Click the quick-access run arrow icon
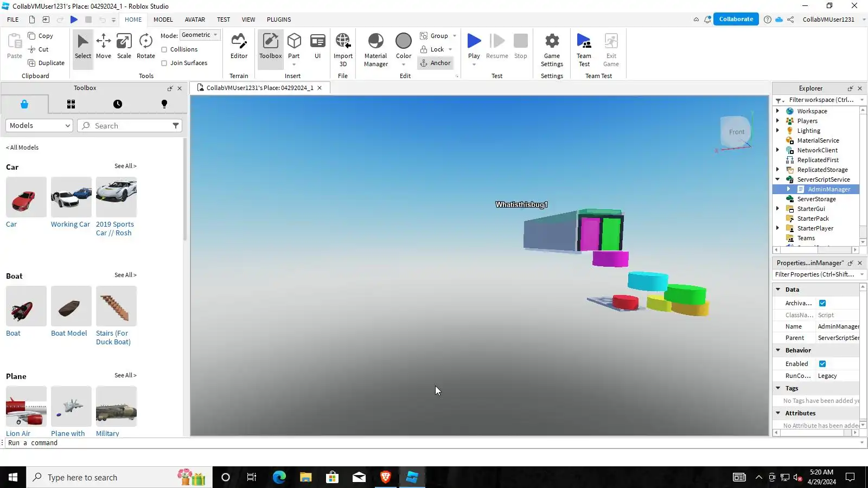The height and width of the screenshot is (488, 868). point(74,20)
